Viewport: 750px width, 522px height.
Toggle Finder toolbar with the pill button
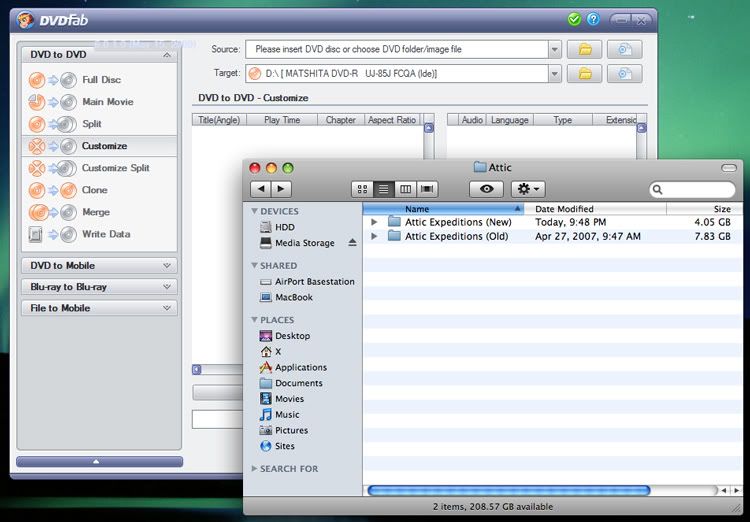729,167
